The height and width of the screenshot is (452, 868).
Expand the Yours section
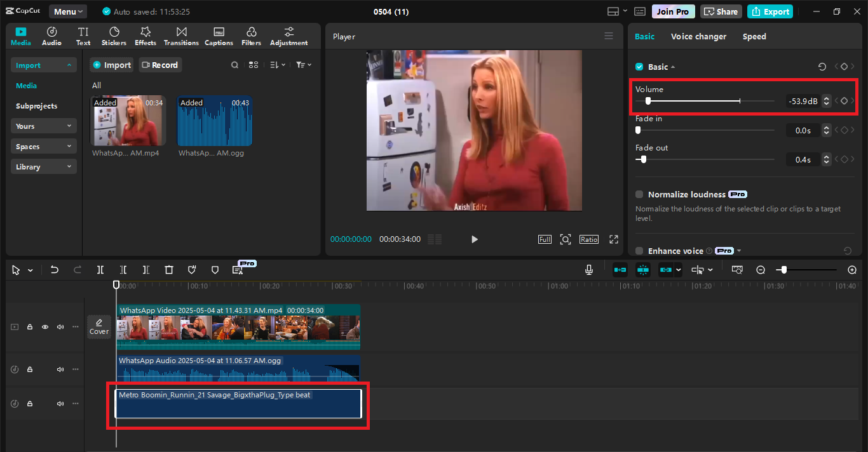pyautogui.click(x=44, y=126)
